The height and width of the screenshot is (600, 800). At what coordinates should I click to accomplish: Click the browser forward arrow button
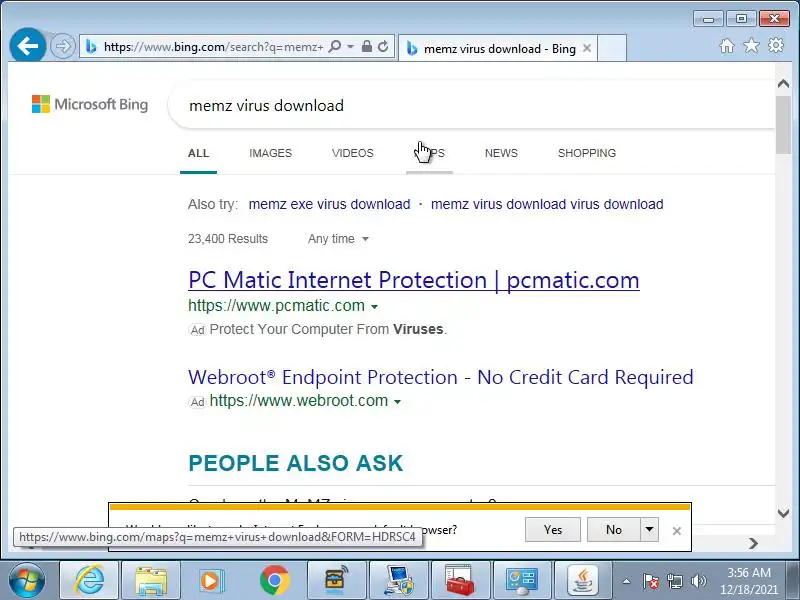pyautogui.click(x=63, y=46)
